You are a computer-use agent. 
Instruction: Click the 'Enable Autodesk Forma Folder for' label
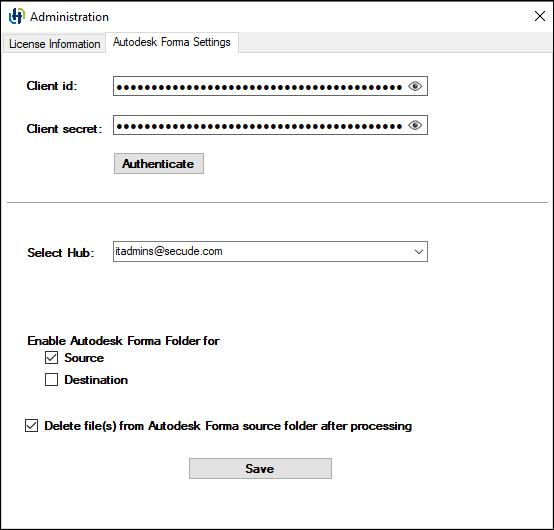click(123, 341)
